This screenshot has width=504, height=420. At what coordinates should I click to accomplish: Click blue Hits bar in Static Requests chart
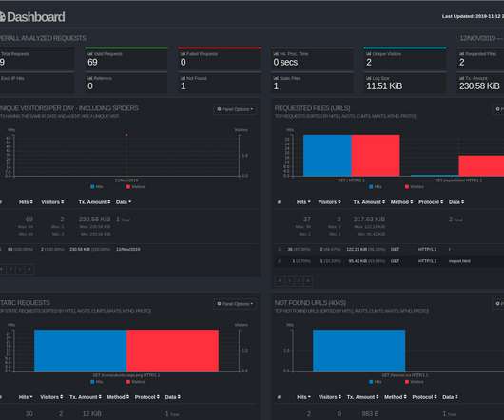(x=81, y=351)
